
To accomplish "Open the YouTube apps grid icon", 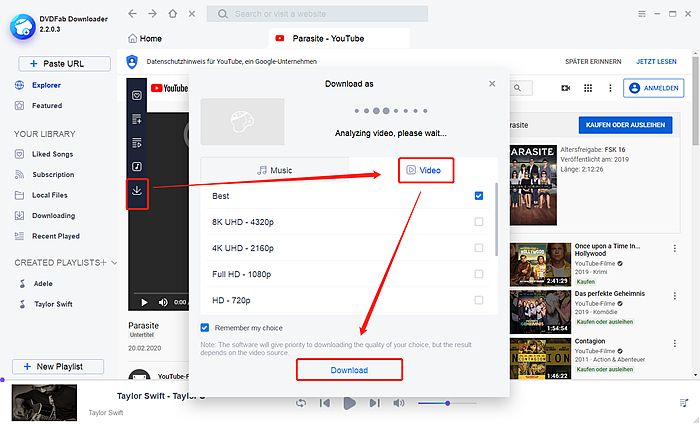I will coord(588,88).
